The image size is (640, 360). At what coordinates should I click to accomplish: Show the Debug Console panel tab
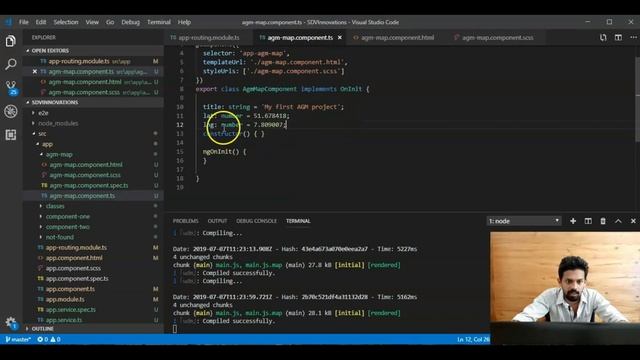click(x=256, y=221)
